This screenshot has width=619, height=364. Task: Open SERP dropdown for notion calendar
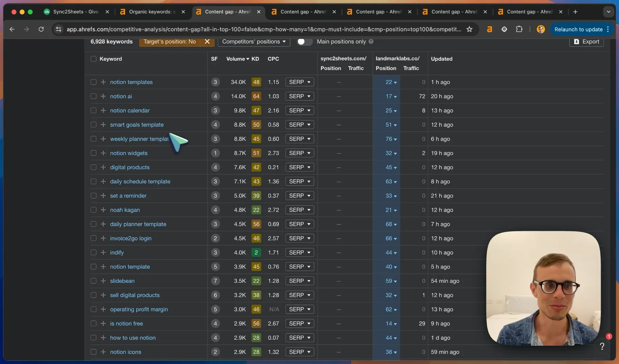coord(300,111)
